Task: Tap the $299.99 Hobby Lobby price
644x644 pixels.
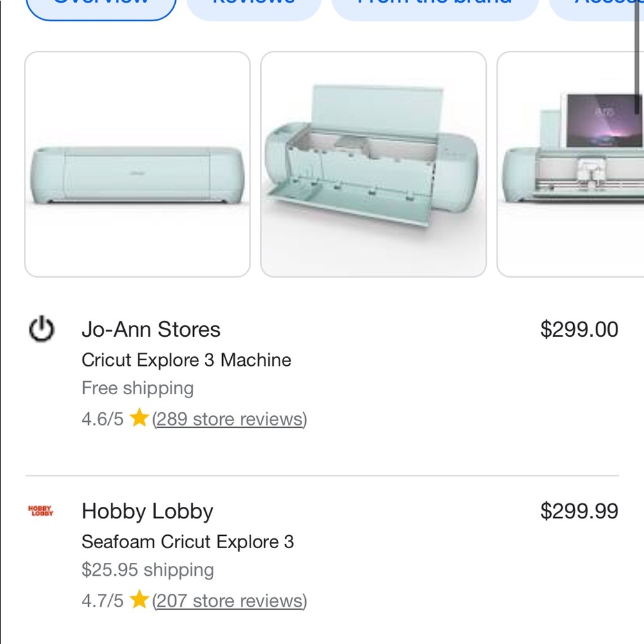Action: [579, 511]
